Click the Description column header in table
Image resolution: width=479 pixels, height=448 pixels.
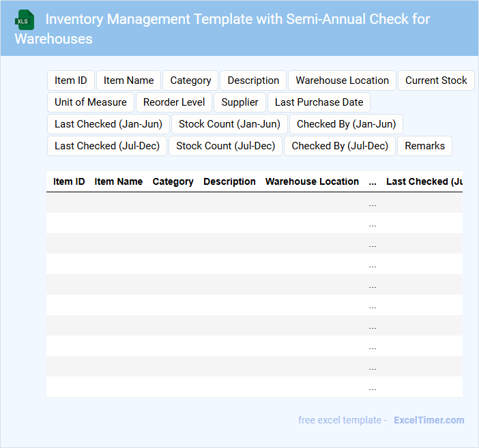pos(229,182)
